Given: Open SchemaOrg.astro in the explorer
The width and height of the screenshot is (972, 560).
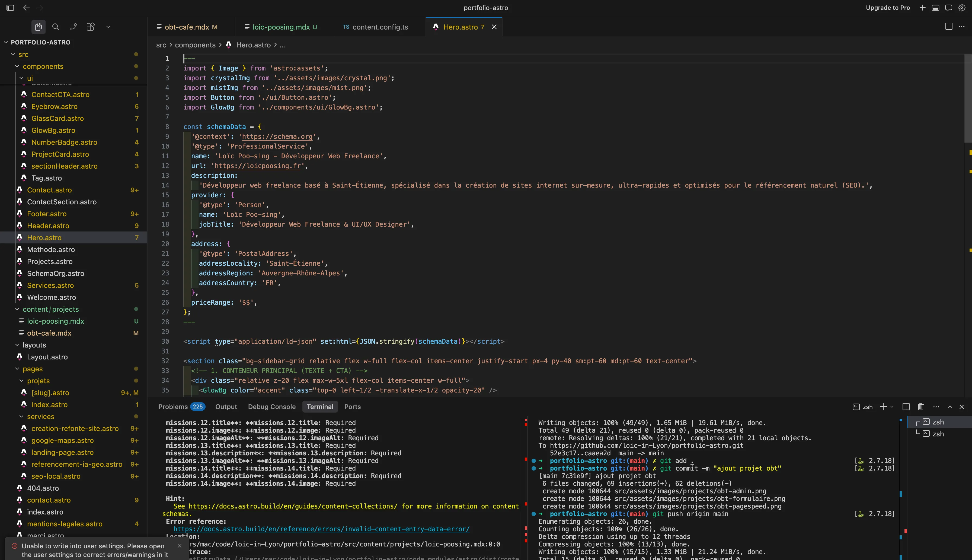Looking at the screenshot, I should tap(56, 273).
